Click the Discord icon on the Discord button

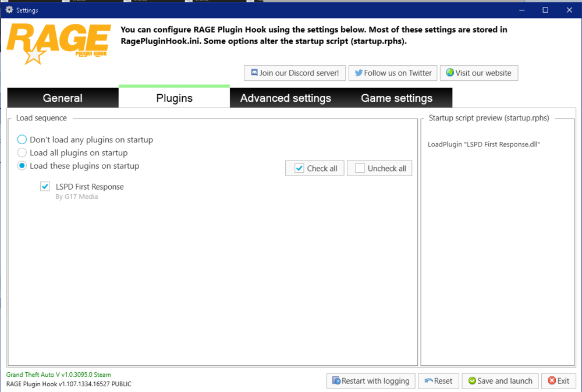point(254,73)
